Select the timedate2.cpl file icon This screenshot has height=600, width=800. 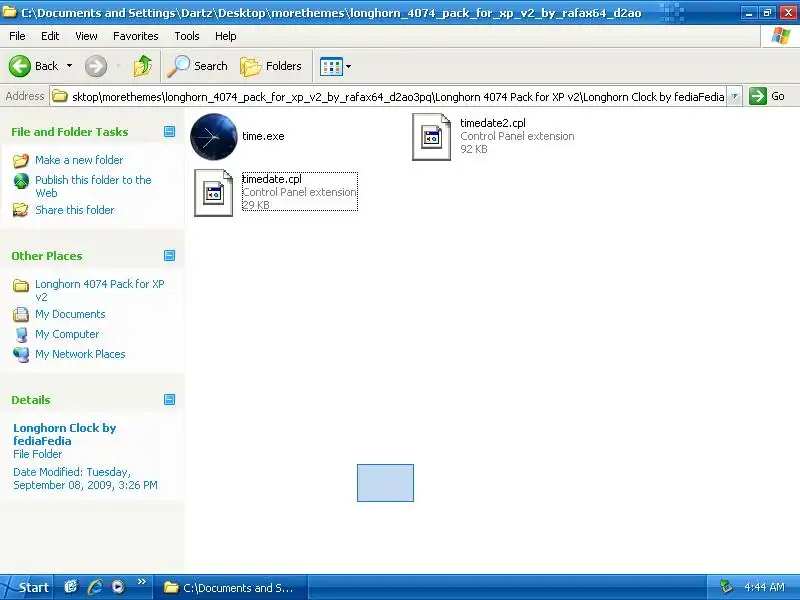[432, 137]
